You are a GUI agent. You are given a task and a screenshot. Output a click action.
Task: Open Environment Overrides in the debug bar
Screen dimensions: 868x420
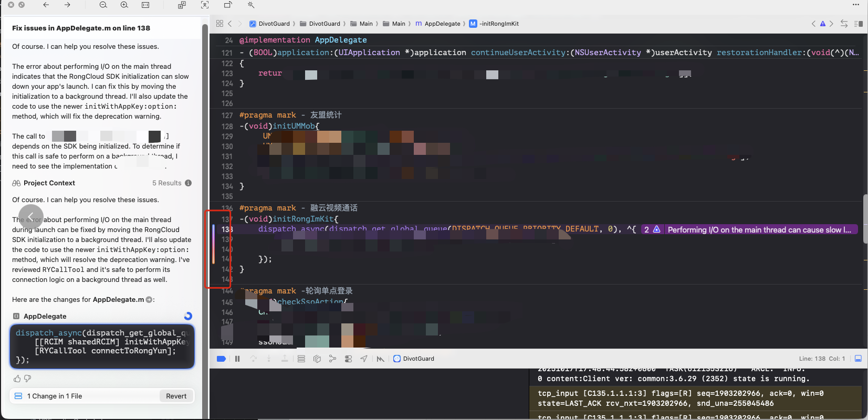pyautogui.click(x=348, y=359)
